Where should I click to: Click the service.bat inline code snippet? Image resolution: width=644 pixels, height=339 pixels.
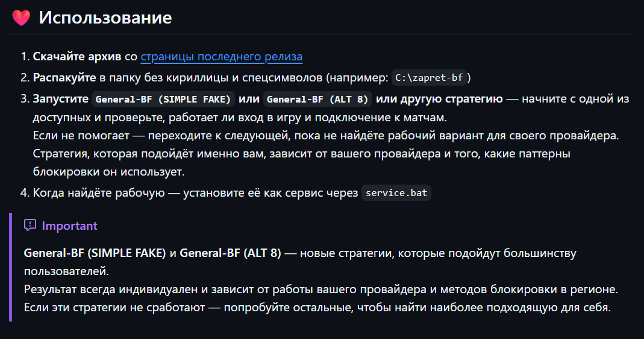(396, 193)
